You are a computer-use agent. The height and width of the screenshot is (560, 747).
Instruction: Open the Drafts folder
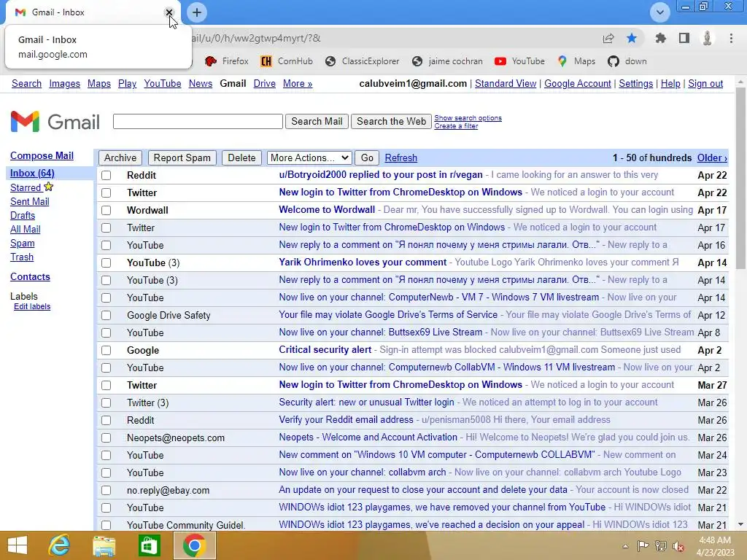click(x=23, y=215)
